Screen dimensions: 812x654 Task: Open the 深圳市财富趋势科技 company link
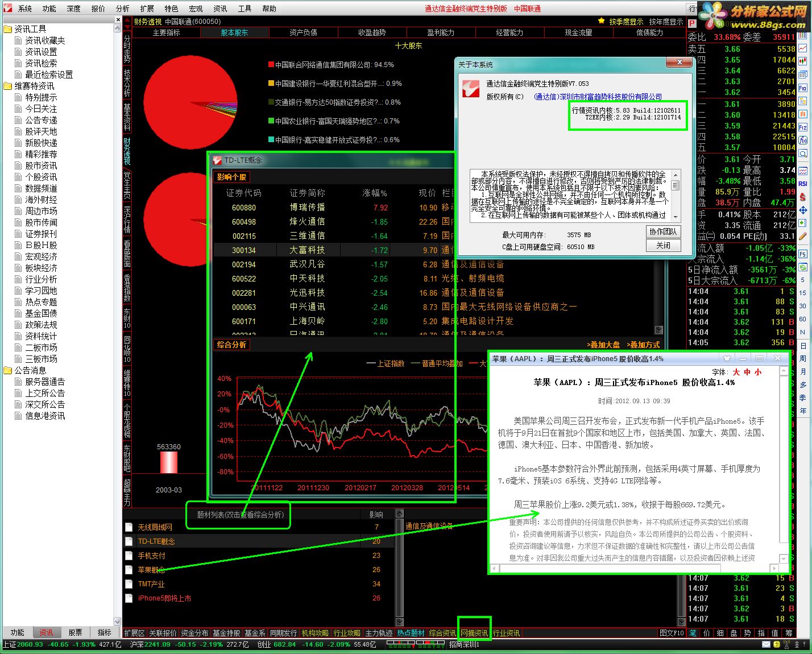coord(598,97)
